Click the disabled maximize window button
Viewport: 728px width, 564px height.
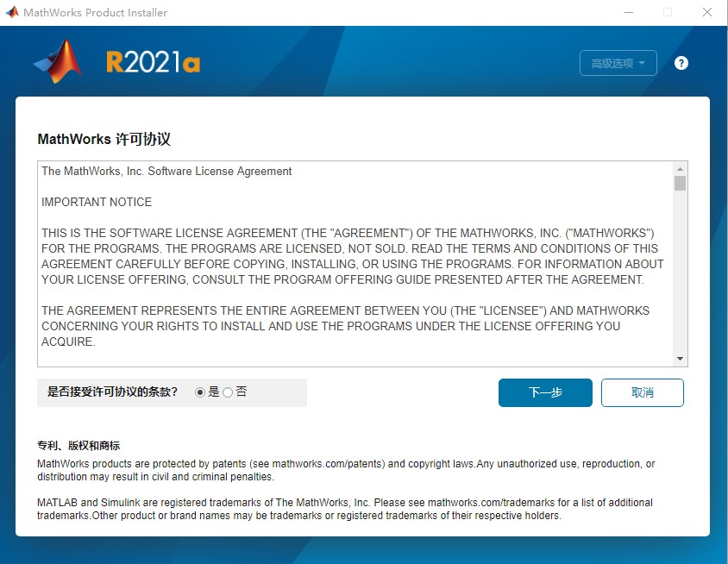[x=668, y=12]
